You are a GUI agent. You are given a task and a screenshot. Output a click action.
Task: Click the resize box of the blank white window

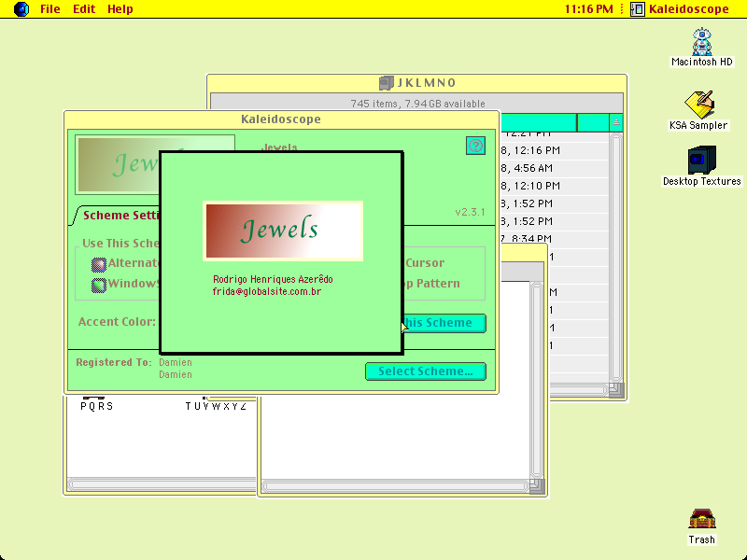537,486
